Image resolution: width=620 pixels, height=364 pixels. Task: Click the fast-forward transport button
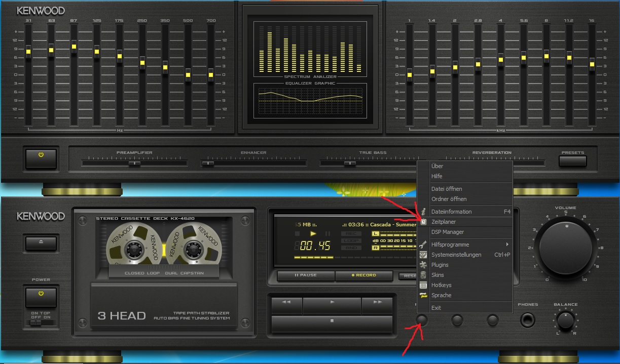(377, 305)
